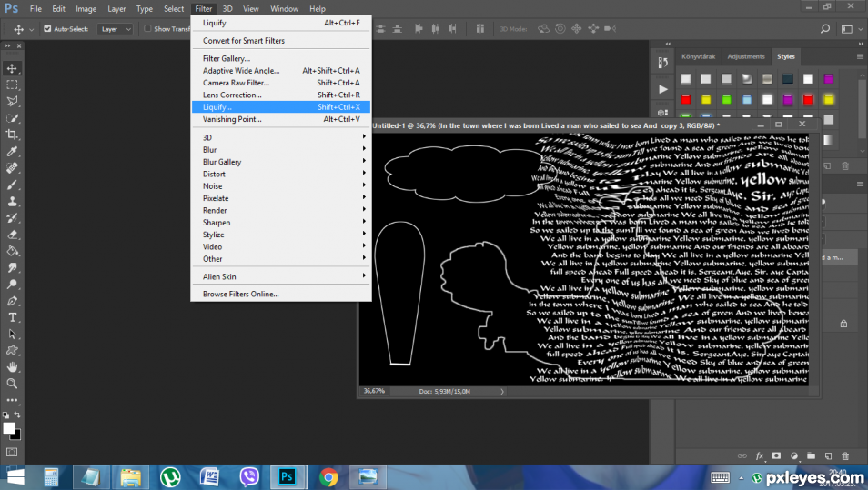This screenshot has height=490, width=868.
Task: Select the Smudge tool
Action: click(12, 267)
